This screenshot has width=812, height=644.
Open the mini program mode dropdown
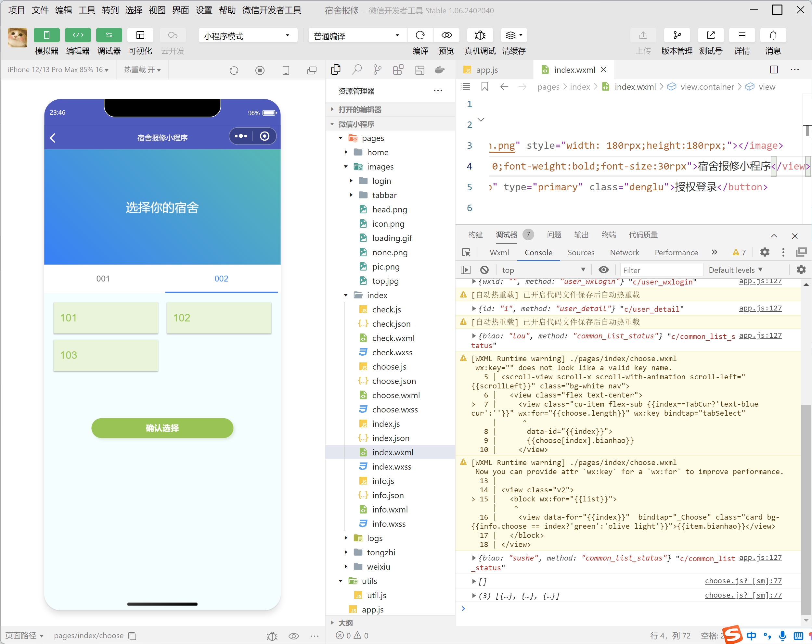tap(248, 36)
